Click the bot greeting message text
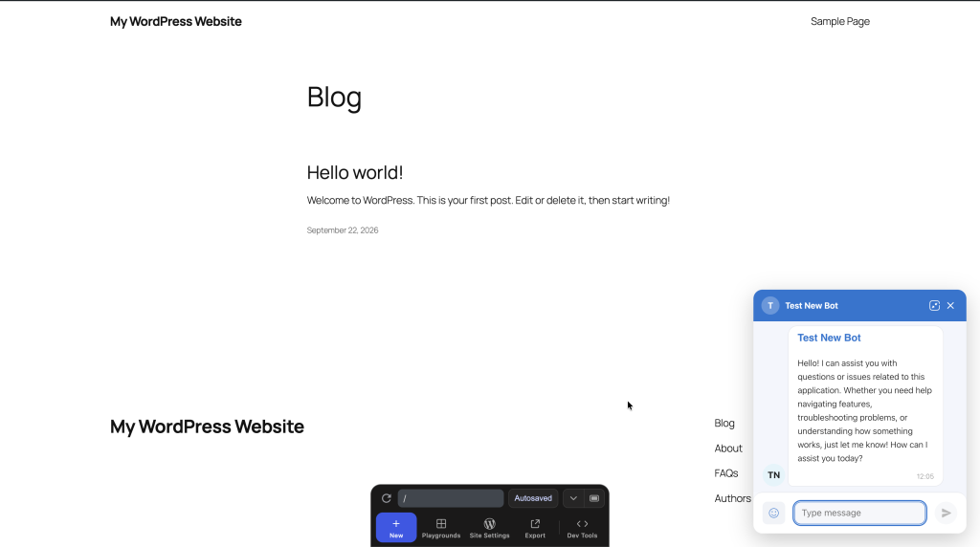Image resolution: width=980 pixels, height=547 pixels. [x=864, y=411]
